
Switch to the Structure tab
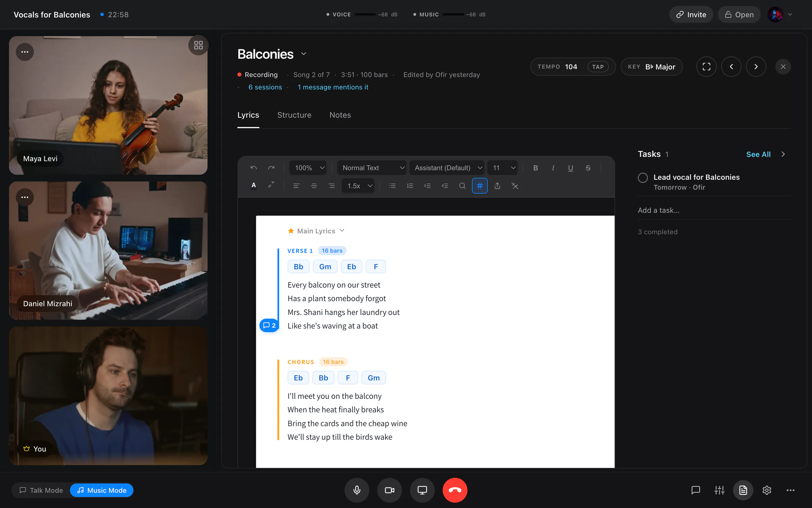(x=294, y=115)
